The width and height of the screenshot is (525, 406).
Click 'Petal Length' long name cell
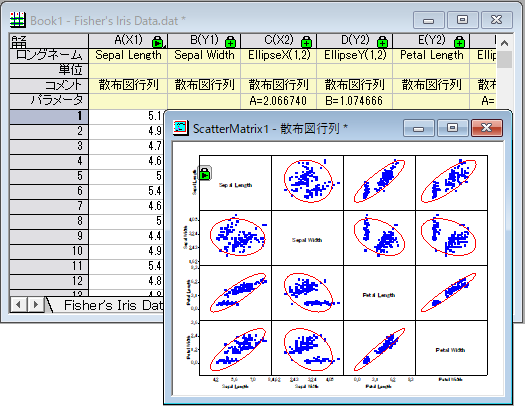click(431, 55)
